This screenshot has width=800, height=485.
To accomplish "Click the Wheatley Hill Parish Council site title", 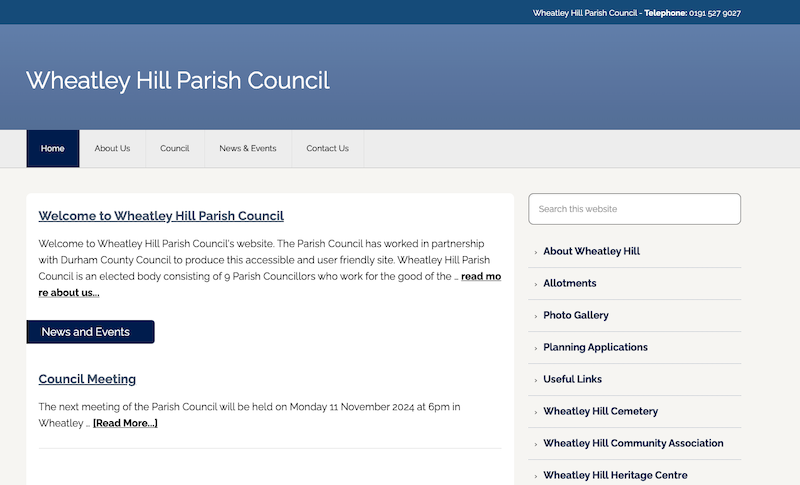I will 177,80.
